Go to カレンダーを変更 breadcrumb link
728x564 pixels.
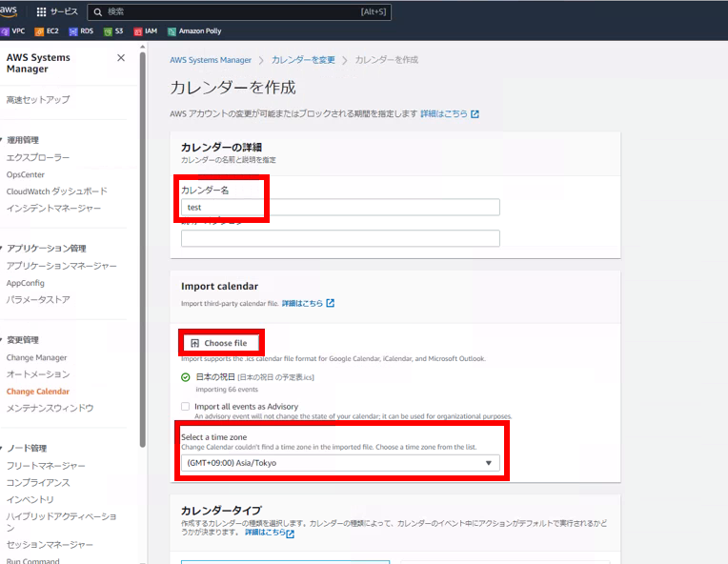click(303, 60)
